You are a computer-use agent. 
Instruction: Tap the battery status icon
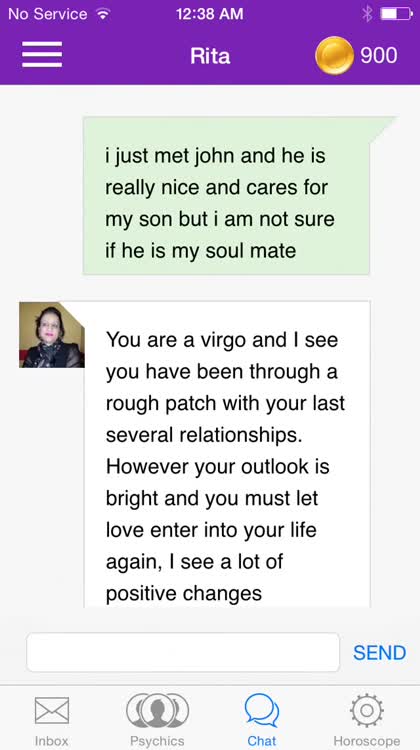pos(397,14)
